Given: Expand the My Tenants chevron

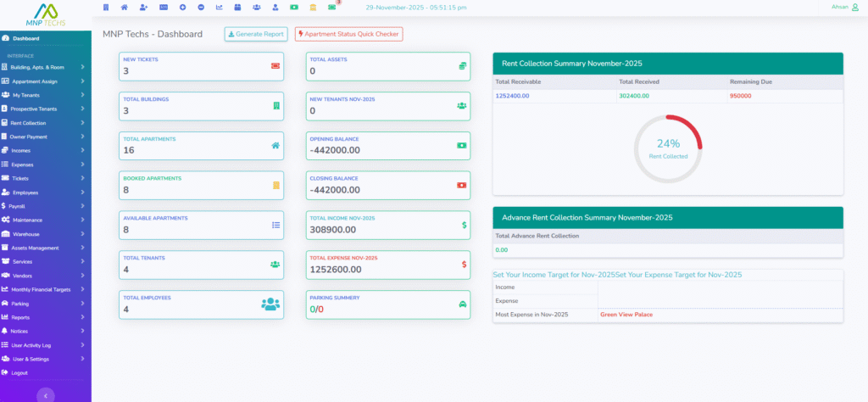Looking at the screenshot, I should [82, 95].
